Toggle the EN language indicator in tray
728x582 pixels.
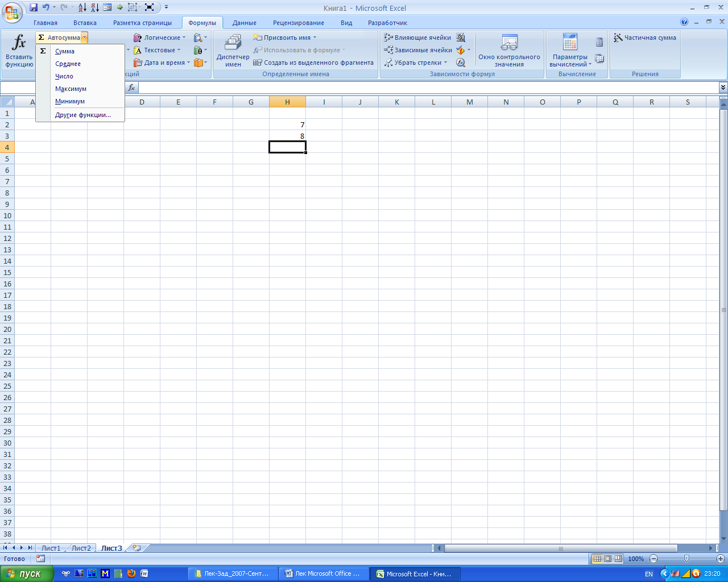(x=649, y=574)
